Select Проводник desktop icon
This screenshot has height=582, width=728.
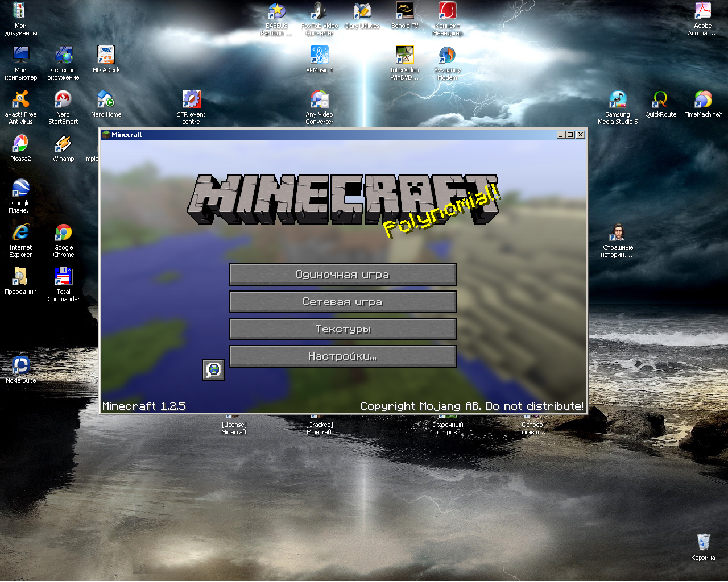point(20,281)
